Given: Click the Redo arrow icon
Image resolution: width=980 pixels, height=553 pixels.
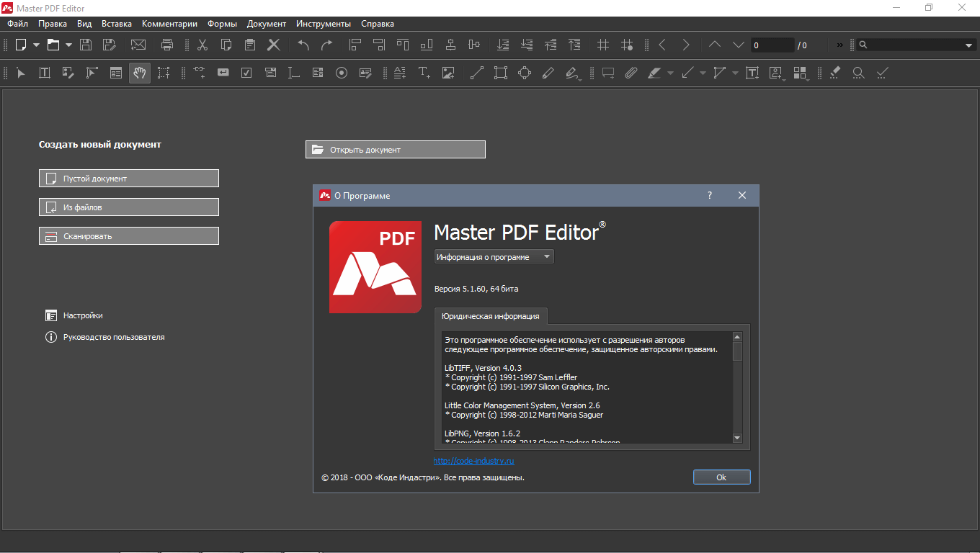Looking at the screenshot, I should click(x=327, y=45).
